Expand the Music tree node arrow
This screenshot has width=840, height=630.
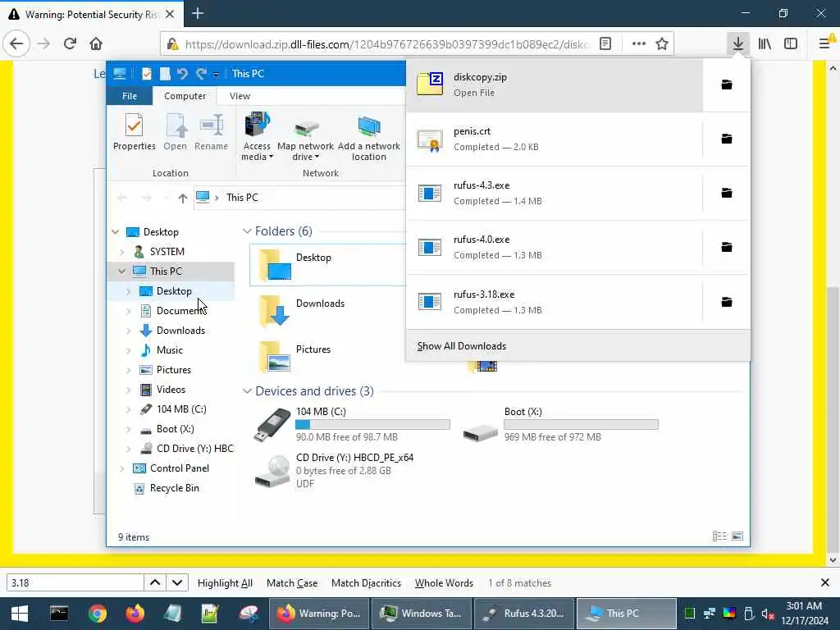[x=129, y=350]
